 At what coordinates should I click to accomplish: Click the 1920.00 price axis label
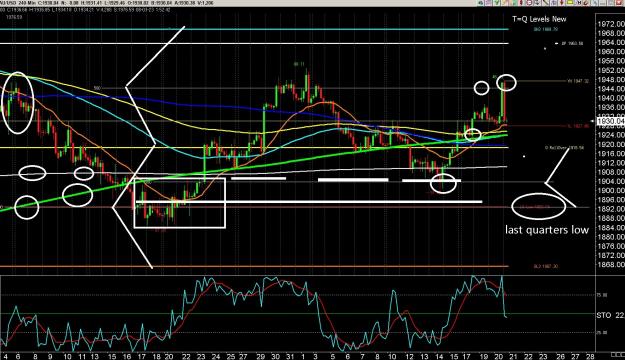[x=611, y=144]
